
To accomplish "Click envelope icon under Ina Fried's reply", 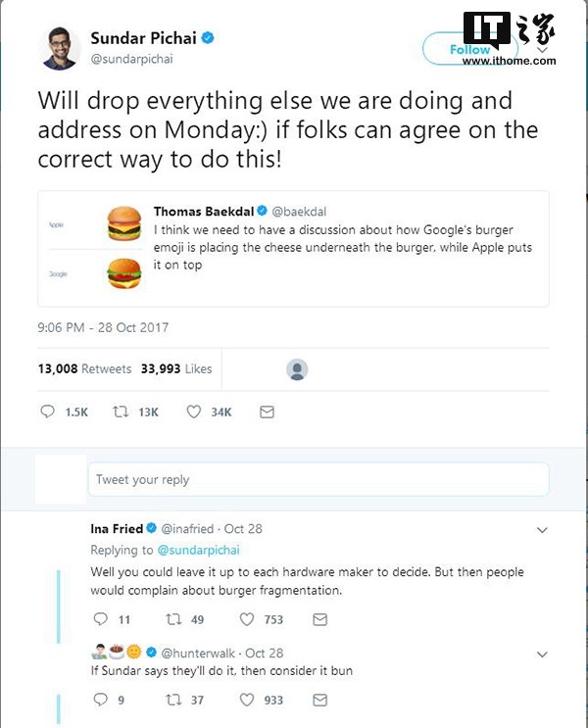I will click(x=319, y=619).
